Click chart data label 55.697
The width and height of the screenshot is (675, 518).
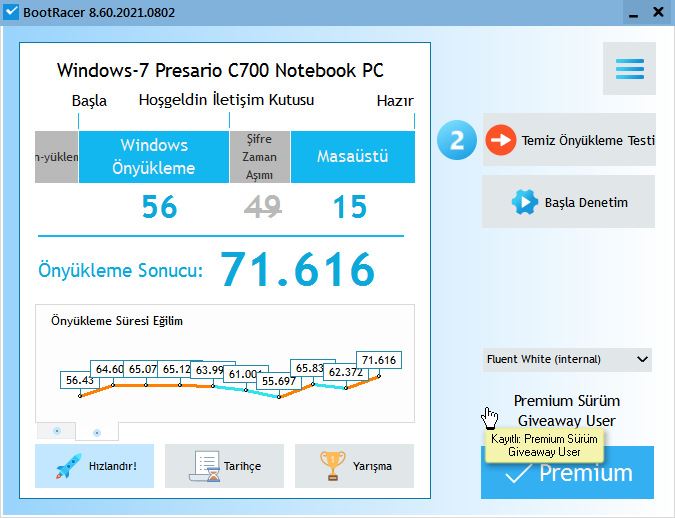[279, 381]
